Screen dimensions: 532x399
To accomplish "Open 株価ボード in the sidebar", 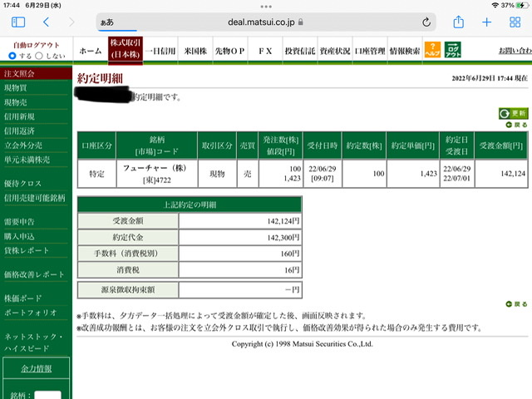I will coord(22,298).
